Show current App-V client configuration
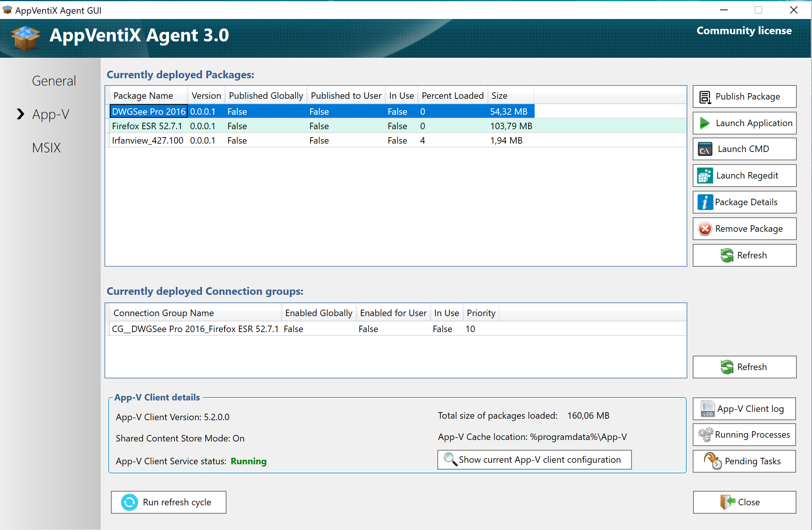Image resolution: width=812 pixels, height=530 pixels. click(x=534, y=460)
